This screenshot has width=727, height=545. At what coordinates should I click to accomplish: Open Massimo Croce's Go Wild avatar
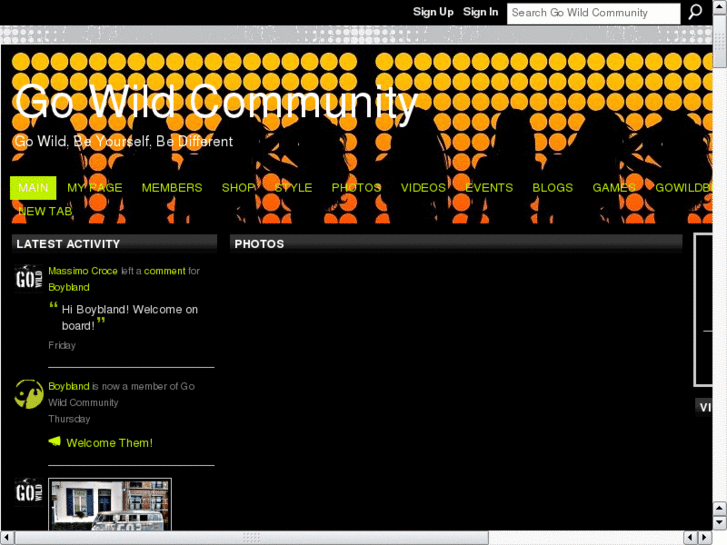(x=29, y=279)
